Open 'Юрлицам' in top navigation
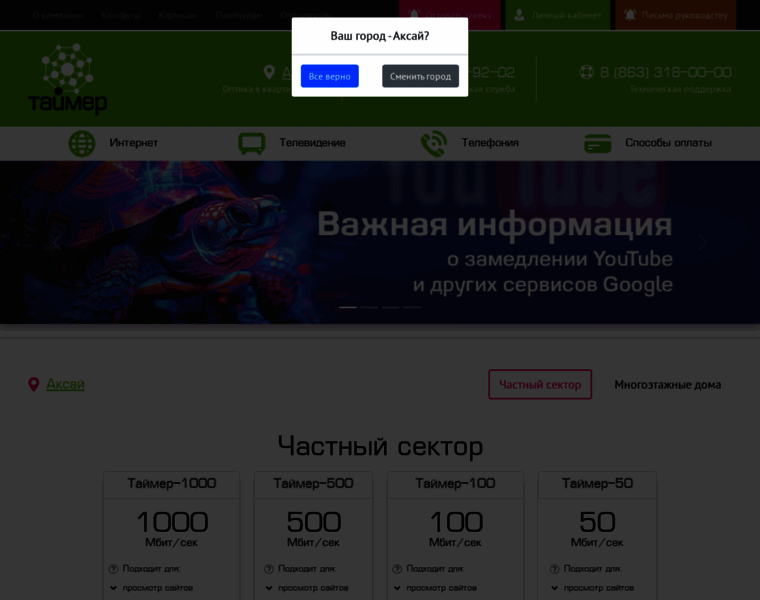The image size is (760, 600). (x=178, y=15)
